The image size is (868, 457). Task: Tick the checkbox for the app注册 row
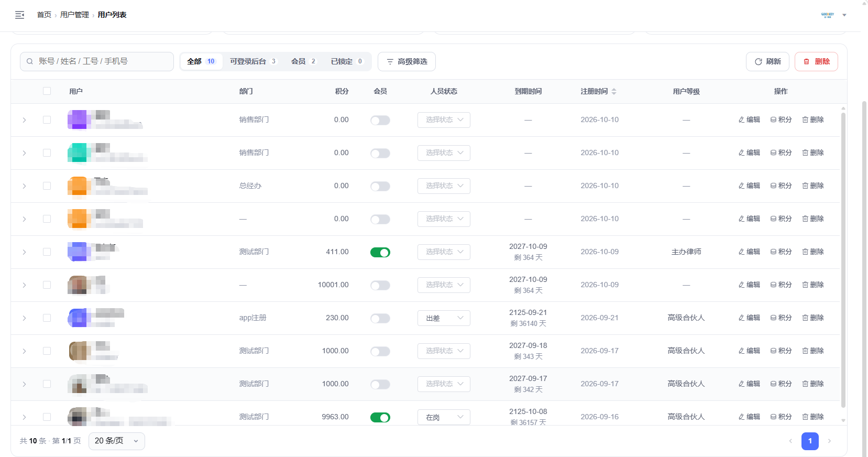click(x=47, y=318)
